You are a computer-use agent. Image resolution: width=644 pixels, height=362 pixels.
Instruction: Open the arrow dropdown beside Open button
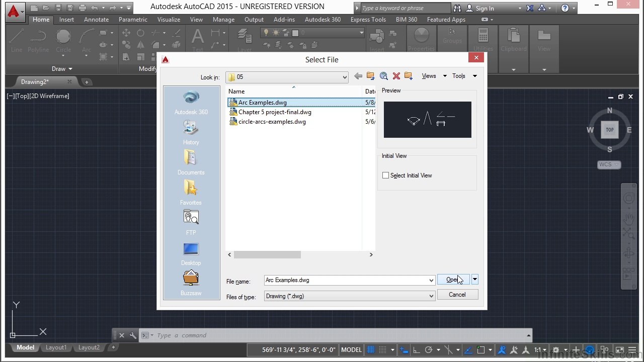click(474, 280)
